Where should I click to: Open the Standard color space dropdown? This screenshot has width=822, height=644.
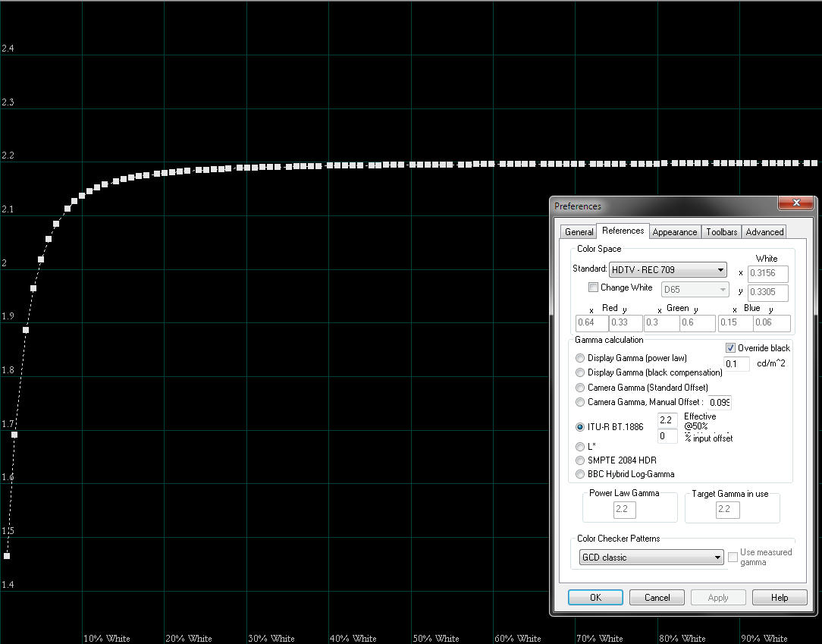point(667,270)
